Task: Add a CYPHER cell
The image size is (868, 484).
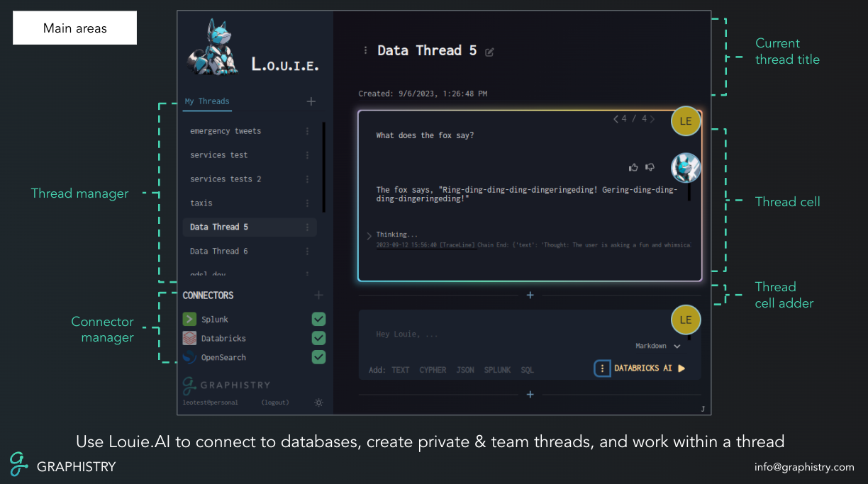Action: (x=433, y=370)
